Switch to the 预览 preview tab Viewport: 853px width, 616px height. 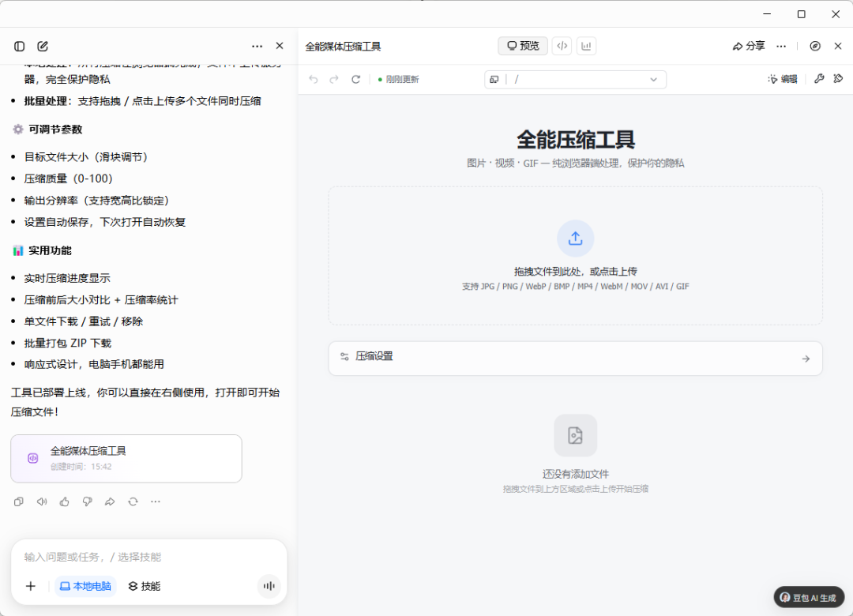click(x=523, y=46)
